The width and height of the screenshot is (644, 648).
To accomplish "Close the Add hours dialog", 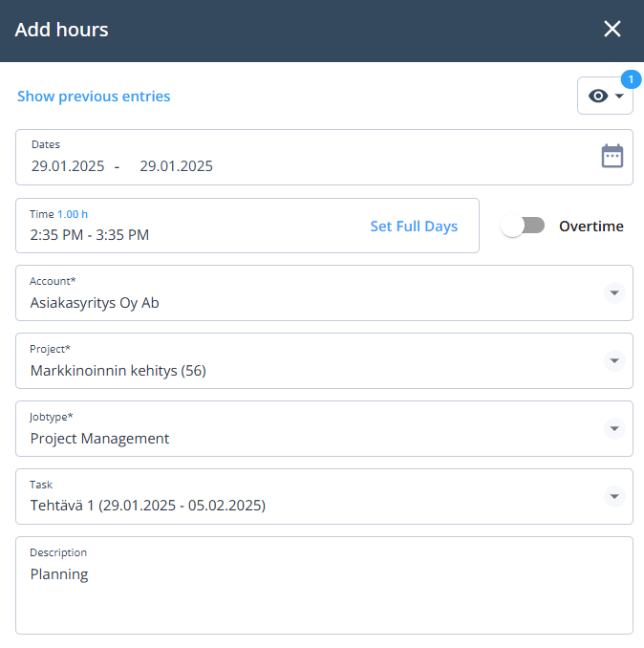I will 612,29.
